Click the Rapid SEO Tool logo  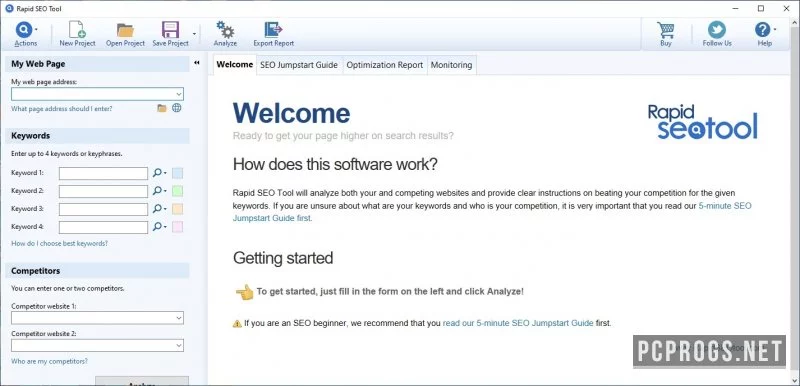(x=703, y=122)
